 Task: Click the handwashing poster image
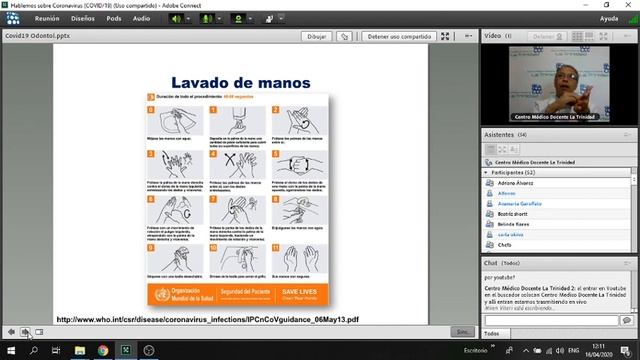click(238, 199)
